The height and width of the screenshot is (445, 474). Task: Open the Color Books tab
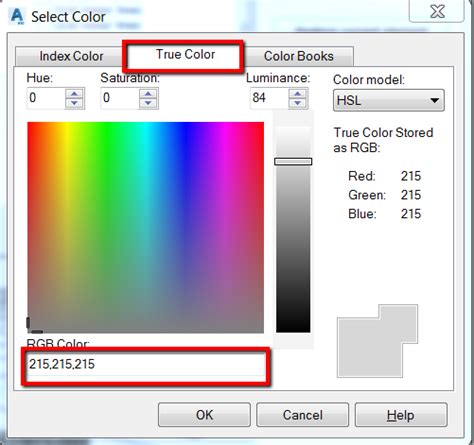pos(299,56)
